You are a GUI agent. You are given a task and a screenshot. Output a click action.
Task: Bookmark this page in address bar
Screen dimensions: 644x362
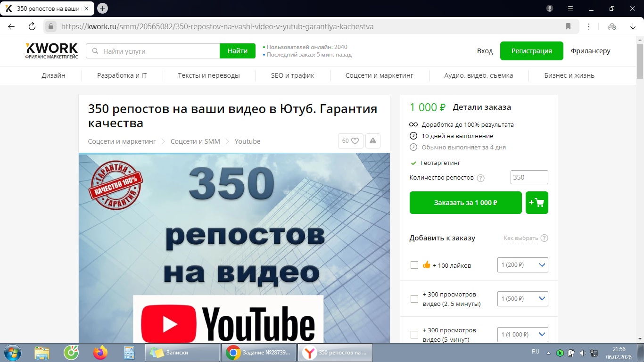tap(568, 26)
